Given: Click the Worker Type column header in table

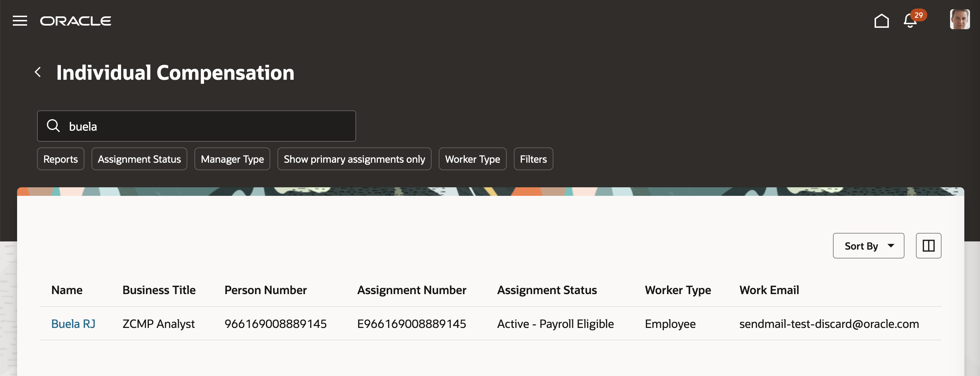Looking at the screenshot, I should pos(678,290).
